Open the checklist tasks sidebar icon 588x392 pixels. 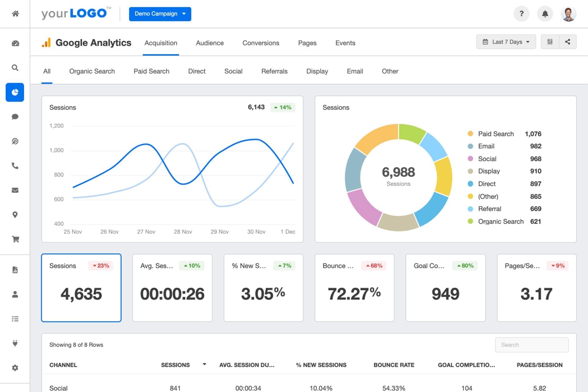[15, 319]
